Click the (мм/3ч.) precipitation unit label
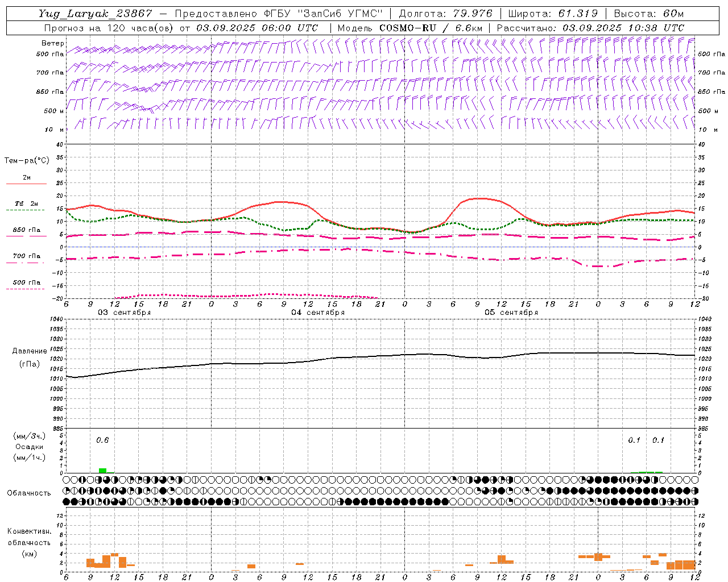The image size is (728, 582). pyautogui.click(x=30, y=436)
